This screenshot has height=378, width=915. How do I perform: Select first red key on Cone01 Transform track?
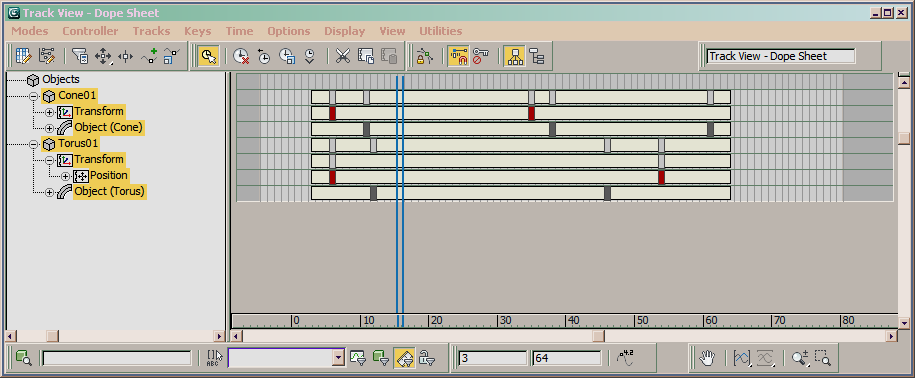pyautogui.click(x=333, y=113)
